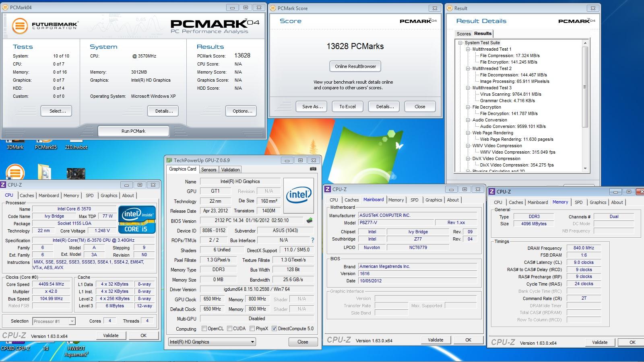Image resolution: width=644 pixels, height=362 pixels.
Task: Open the Processor #1 selection dropdown
Action: [x=54, y=321]
